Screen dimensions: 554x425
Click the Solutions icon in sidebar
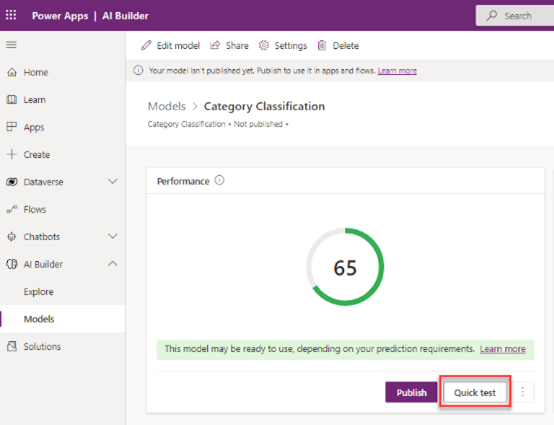point(12,346)
